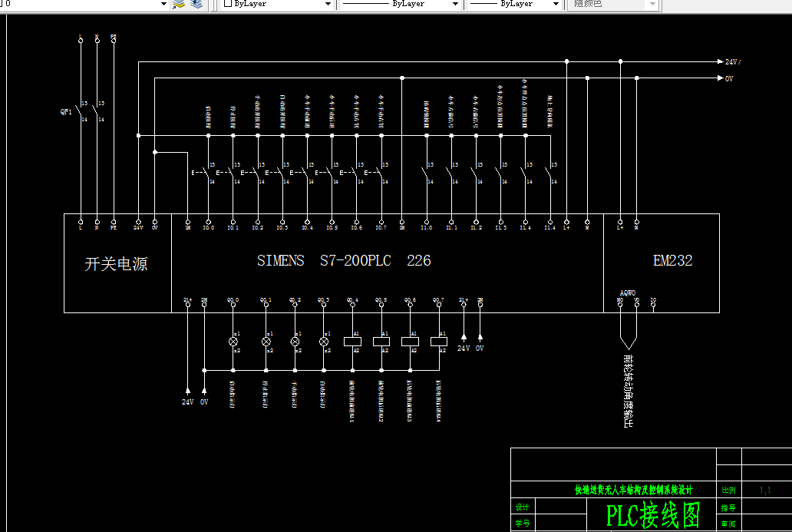The image size is (792, 532).
Task: Select the SIMENS S7-200PLC 226 text
Action: pos(344,261)
